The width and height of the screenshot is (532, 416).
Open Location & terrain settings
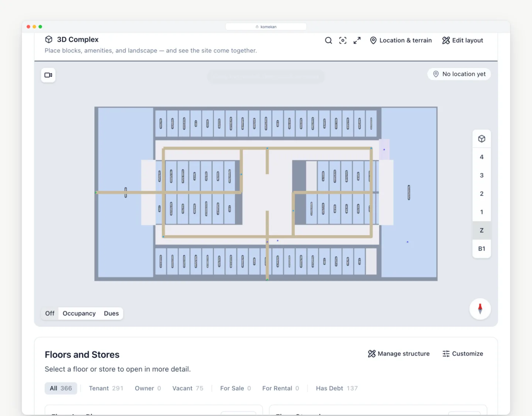click(x=401, y=40)
